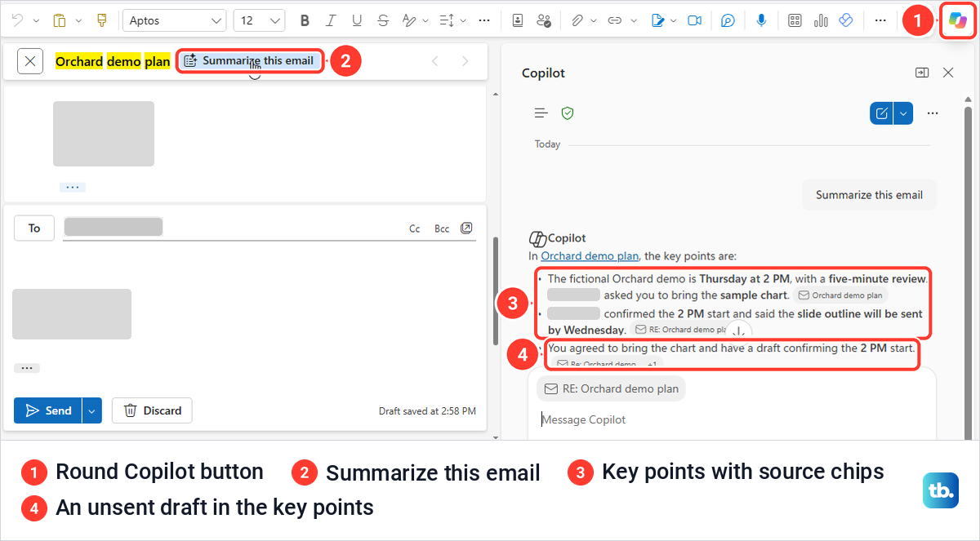
Task: Expand the signature dropdown arrow
Action: tap(675, 20)
